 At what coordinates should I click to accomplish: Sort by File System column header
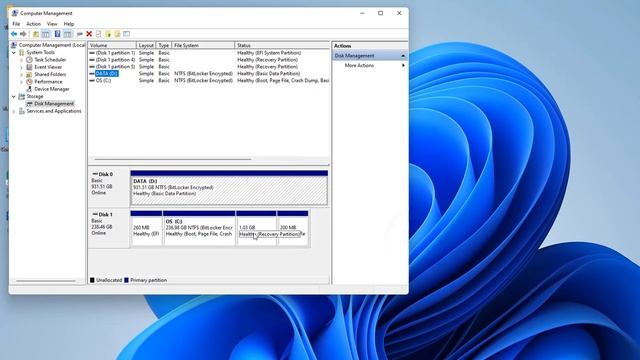tap(203, 45)
